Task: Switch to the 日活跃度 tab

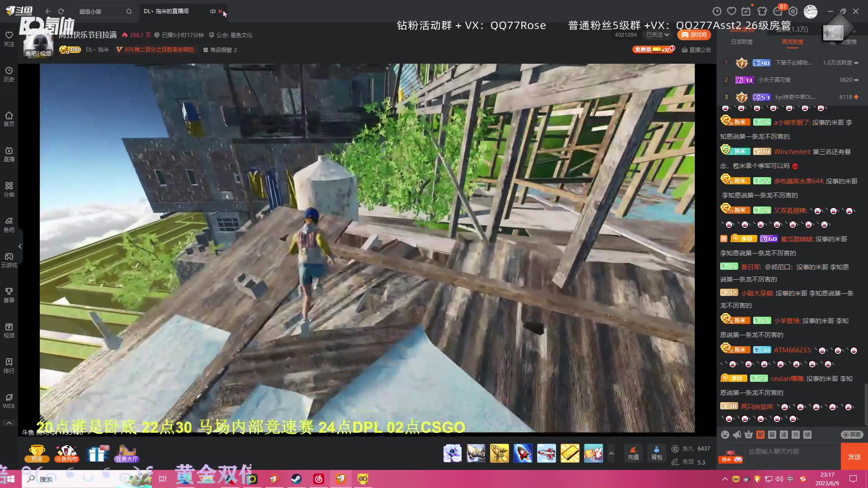Action: pyautogui.click(x=742, y=42)
